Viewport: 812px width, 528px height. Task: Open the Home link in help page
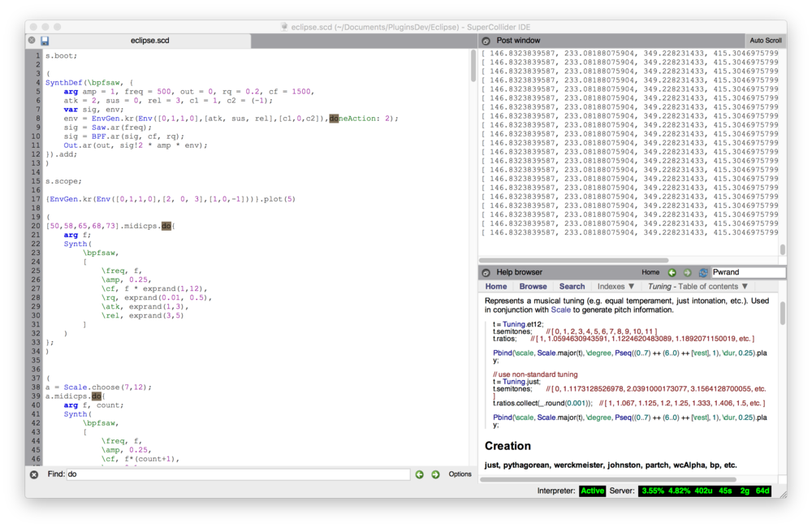tap(495, 287)
